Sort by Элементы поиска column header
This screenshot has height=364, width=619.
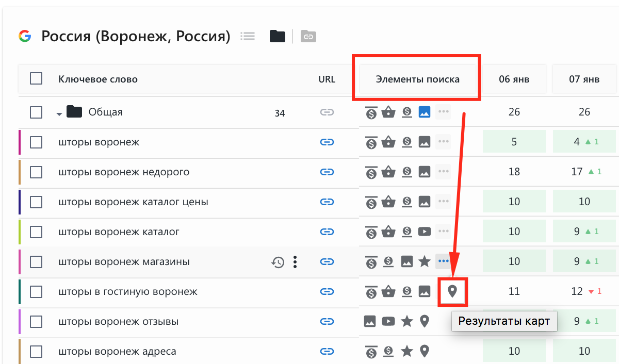click(x=417, y=79)
